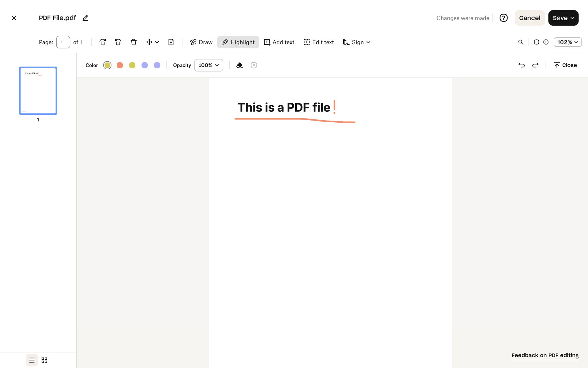
Task: Delete the page with trash icon
Action: (x=134, y=42)
